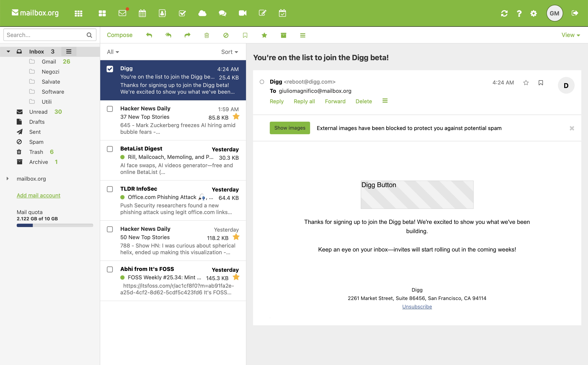
Task: Collapse the Inbox folder tree
Action: click(x=8, y=51)
